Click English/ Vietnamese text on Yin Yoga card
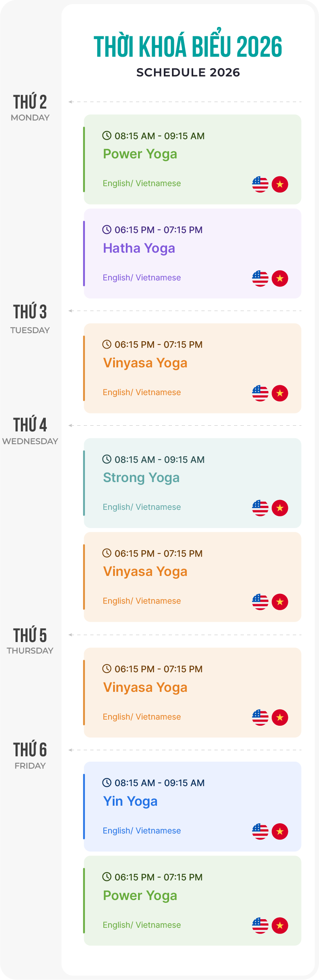The image size is (319, 980). pyautogui.click(x=142, y=831)
